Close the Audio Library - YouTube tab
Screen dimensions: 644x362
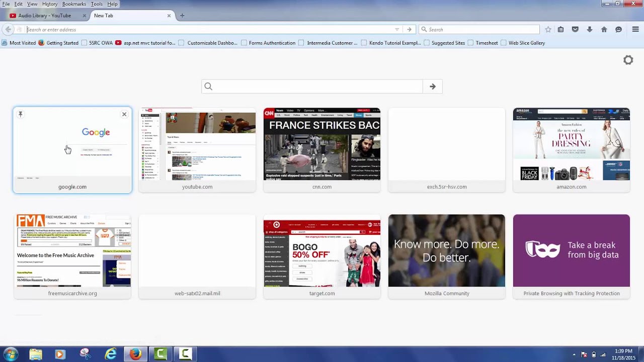pyautogui.click(x=84, y=16)
